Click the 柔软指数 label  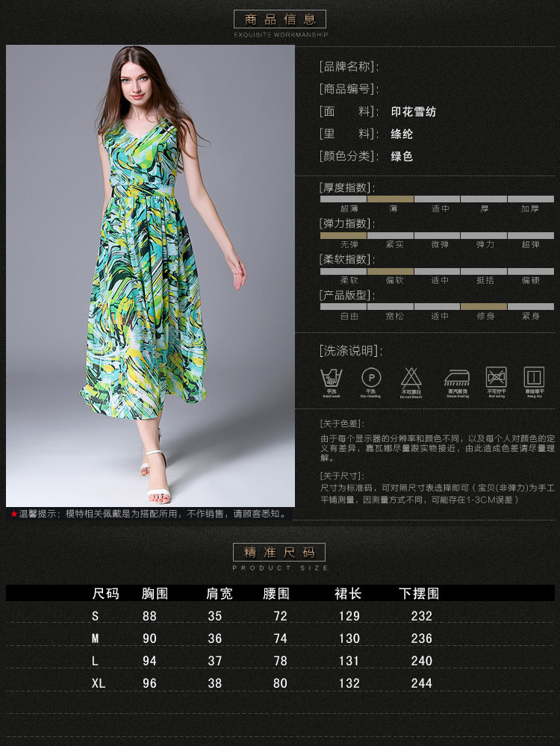pos(347,259)
